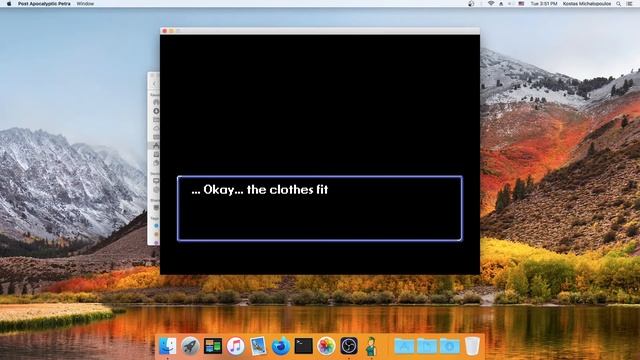Open the Post Apocalyptic Petra app menu
The image size is (640, 360).
click(x=44, y=4)
